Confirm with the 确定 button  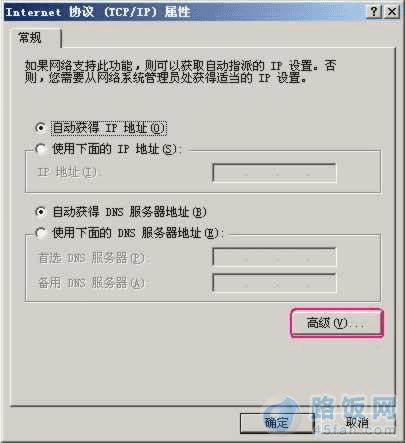click(x=277, y=423)
